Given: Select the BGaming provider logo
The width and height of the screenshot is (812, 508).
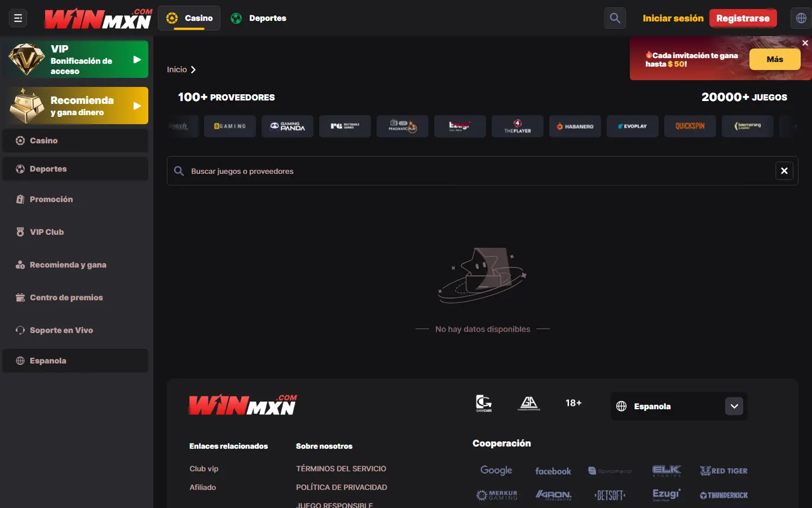Looking at the screenshot, I should pos(230,126).
